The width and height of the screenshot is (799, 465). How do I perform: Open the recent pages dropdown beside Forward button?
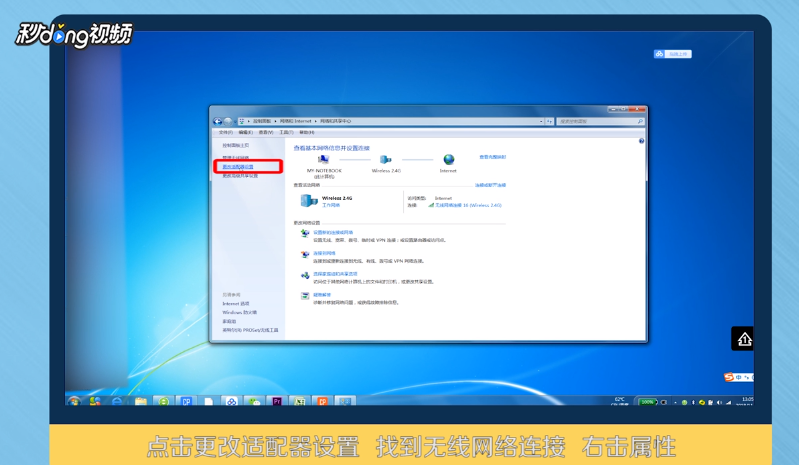235,122
